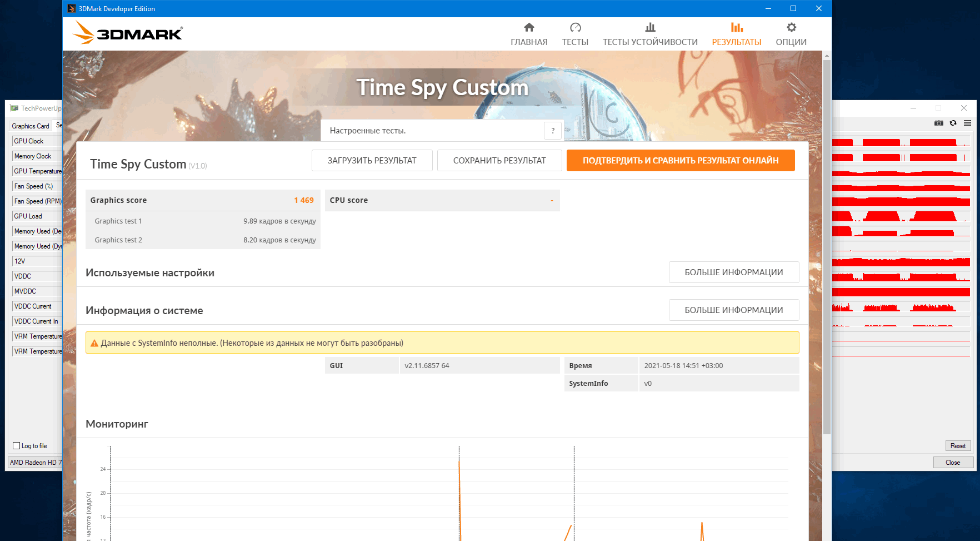Open ТЕСТЫ УСТОЙЧИВОСТИ tab
The height and width of the screenshot is (541, 980).
(x=650, y=34)
